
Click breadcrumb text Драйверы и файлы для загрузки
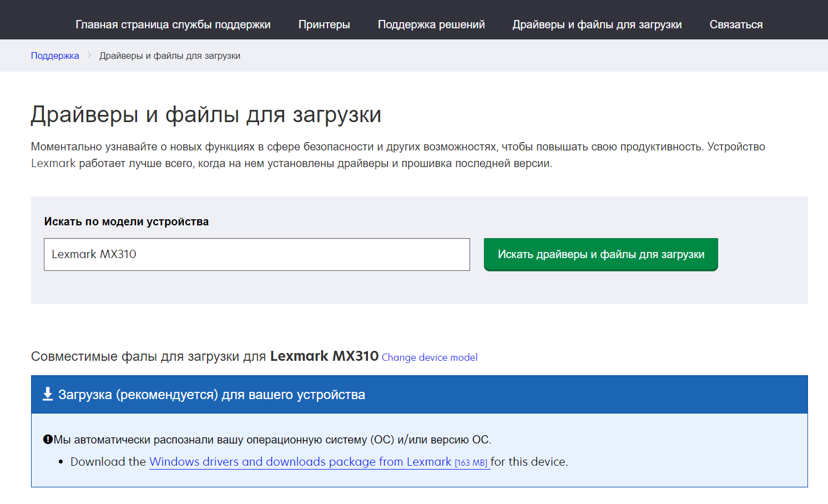click(x=170, y=56)
